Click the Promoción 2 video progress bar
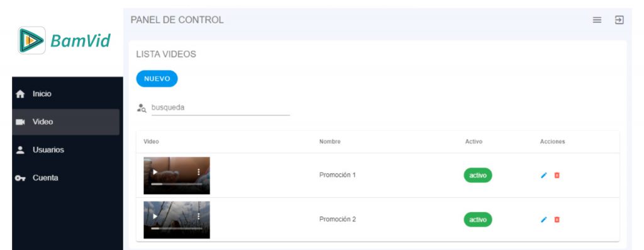The height and width of the screenshot is (250, 644). tap(177, 228)
